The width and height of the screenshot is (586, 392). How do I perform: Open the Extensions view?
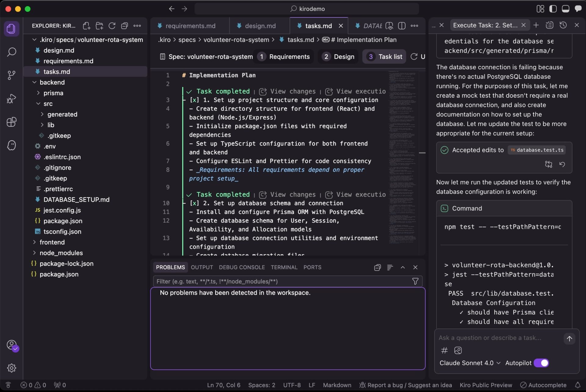pos(12,122)
